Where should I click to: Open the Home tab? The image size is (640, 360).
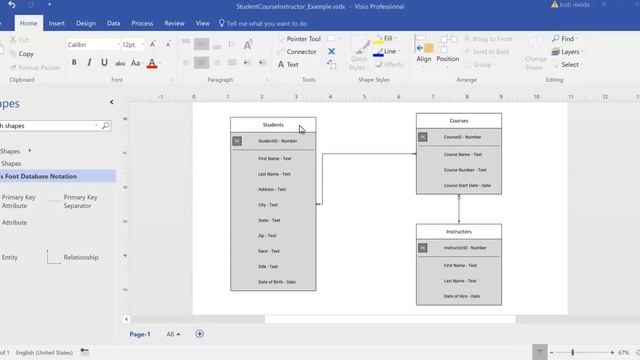28,23
